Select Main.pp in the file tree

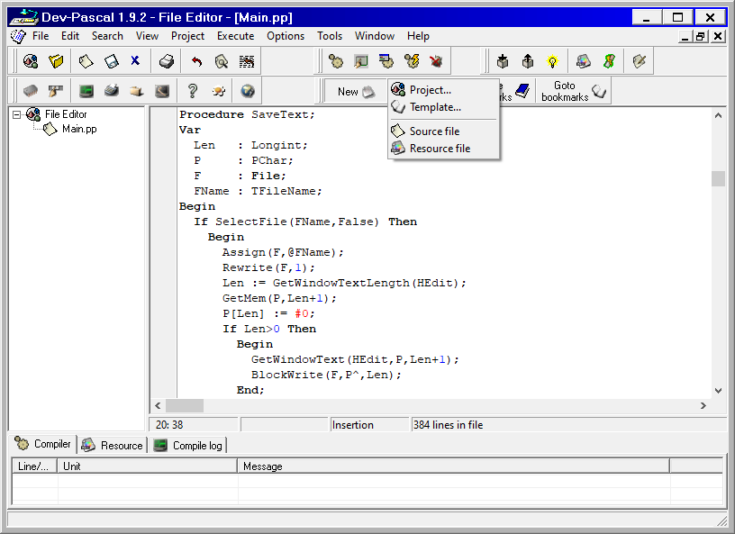pyautogui.click(x=79, y=129)
